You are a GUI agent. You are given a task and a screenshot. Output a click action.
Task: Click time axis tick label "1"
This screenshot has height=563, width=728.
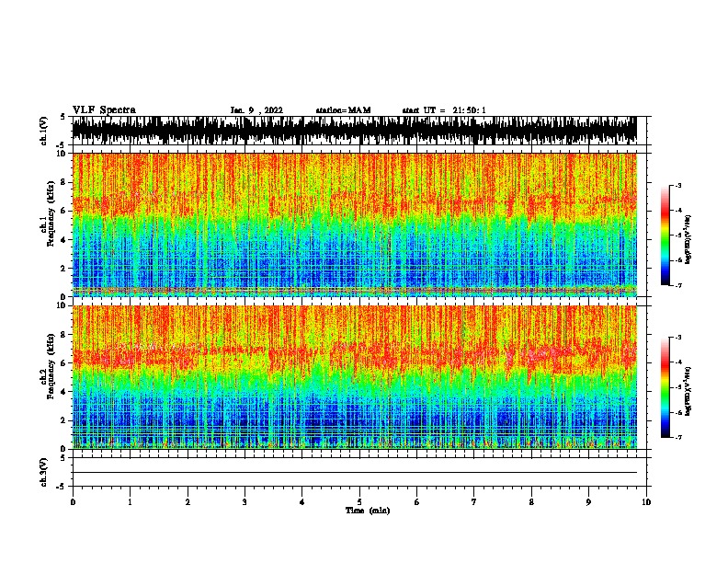[x=130, y=502]
